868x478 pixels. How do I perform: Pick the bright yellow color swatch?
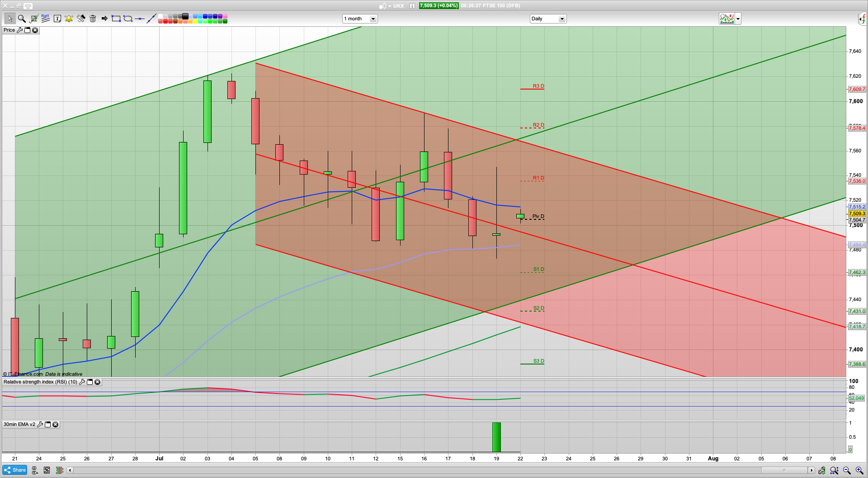(195, 21)
